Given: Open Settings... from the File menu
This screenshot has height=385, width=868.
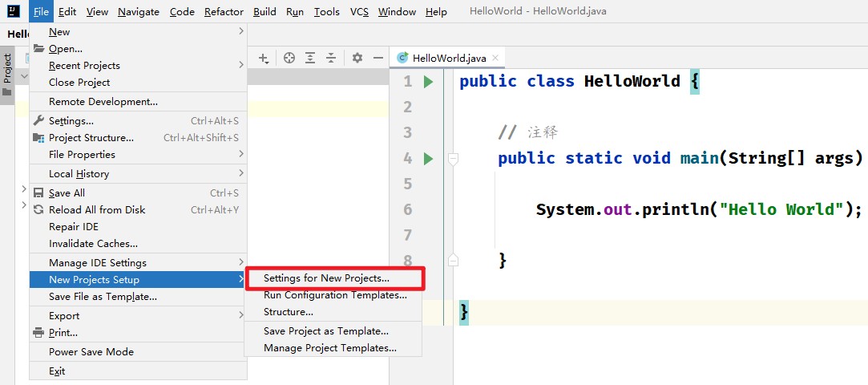Looking at the screenshot, I should coord(138,121).
